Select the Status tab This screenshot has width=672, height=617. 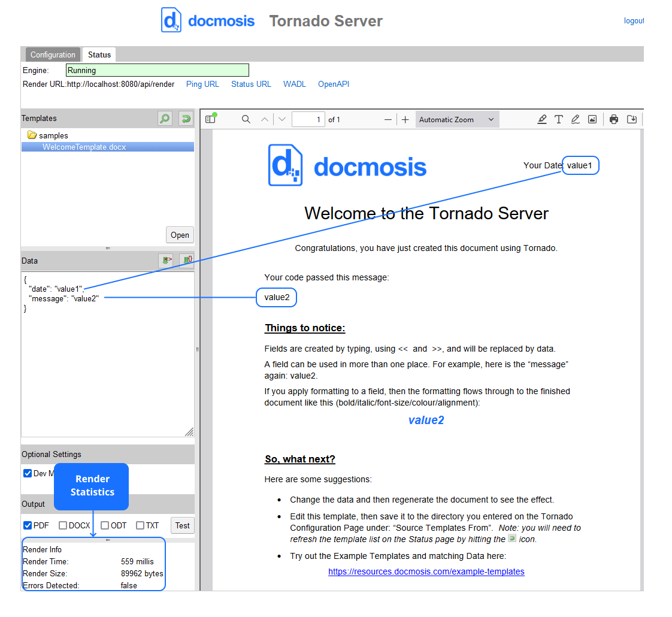pos(99,55)
